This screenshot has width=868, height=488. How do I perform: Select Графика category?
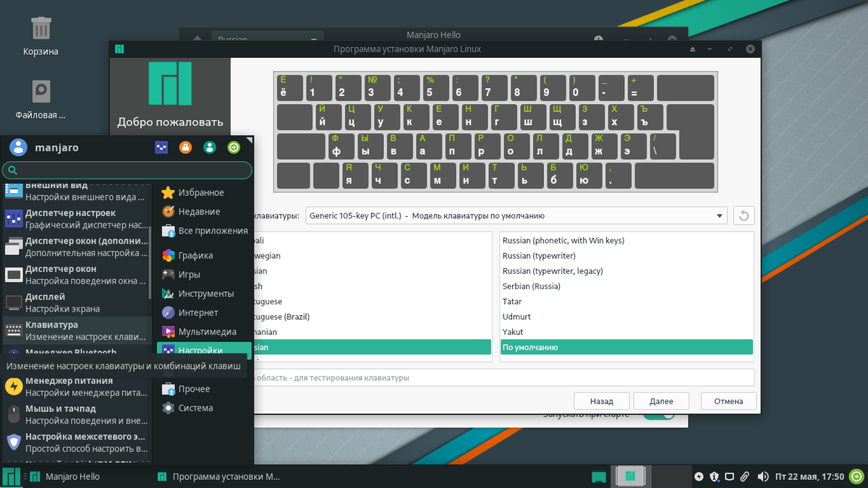coord(205,255)
